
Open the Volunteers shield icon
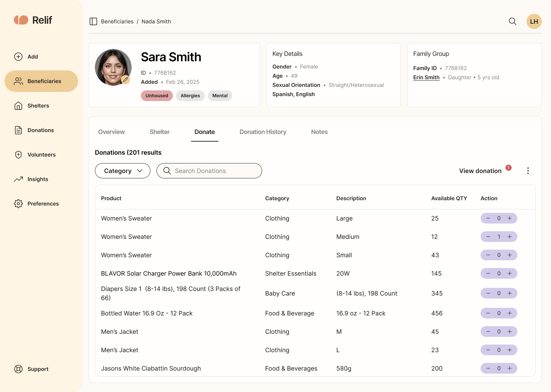[x=18, y=155]
